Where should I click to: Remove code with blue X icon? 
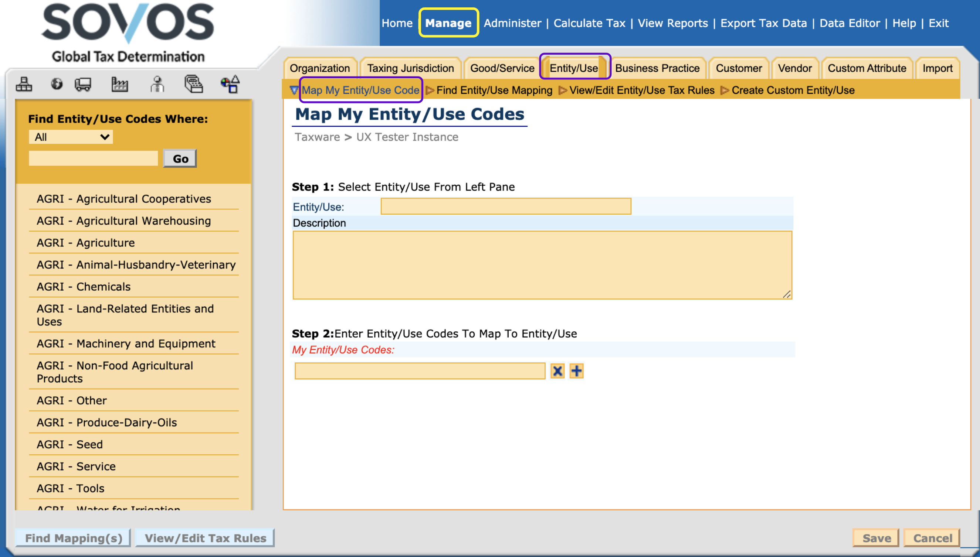(557, 371)
